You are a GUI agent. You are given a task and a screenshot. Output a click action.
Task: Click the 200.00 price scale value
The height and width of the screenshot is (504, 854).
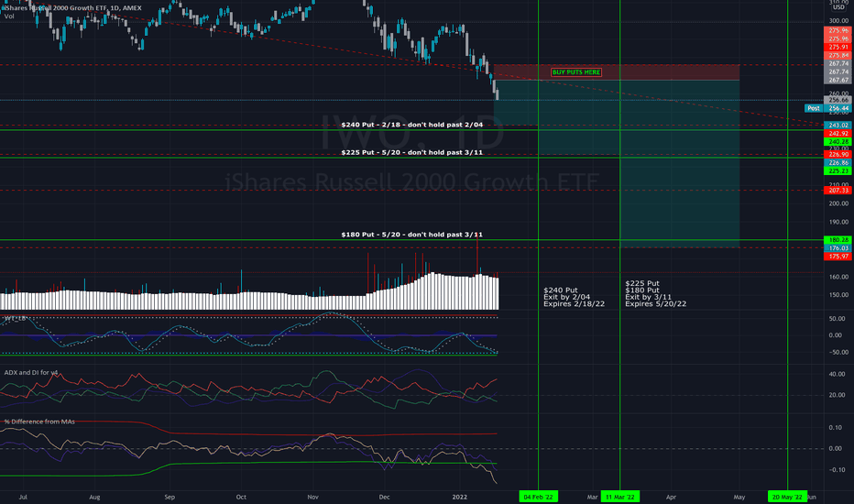coord(838,203)
